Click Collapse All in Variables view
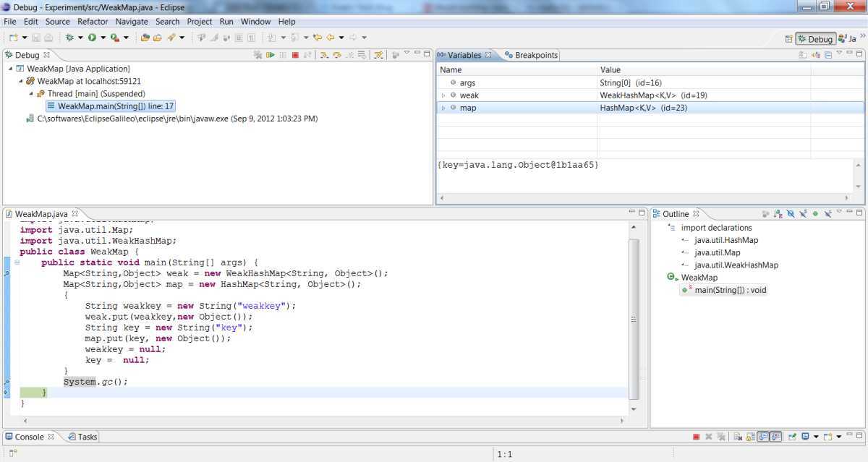This screenshot has height=462, width=868. 828,55
